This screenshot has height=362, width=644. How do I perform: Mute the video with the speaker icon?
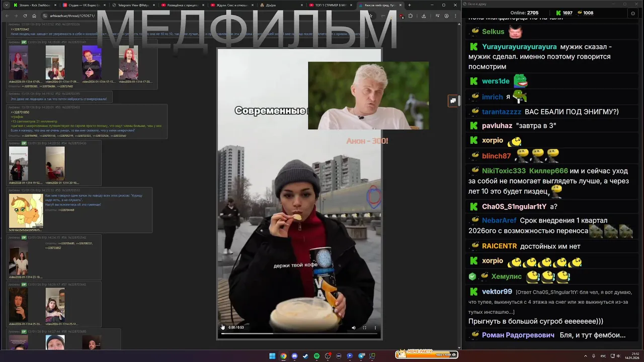(x=353, y=327)
